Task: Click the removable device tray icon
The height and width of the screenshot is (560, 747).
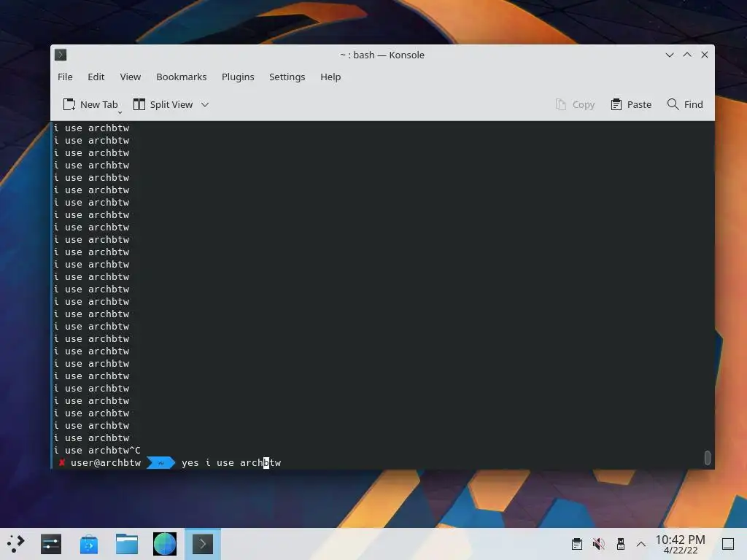Action: pos(620,543)
